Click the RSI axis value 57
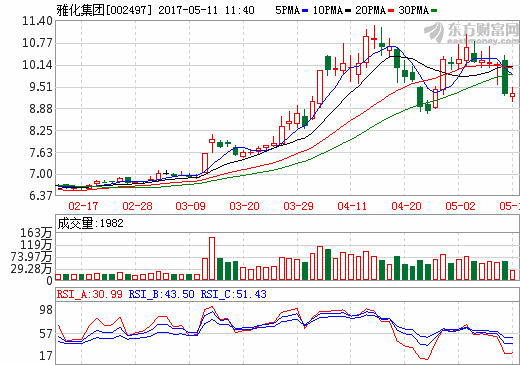 [46, 334]
